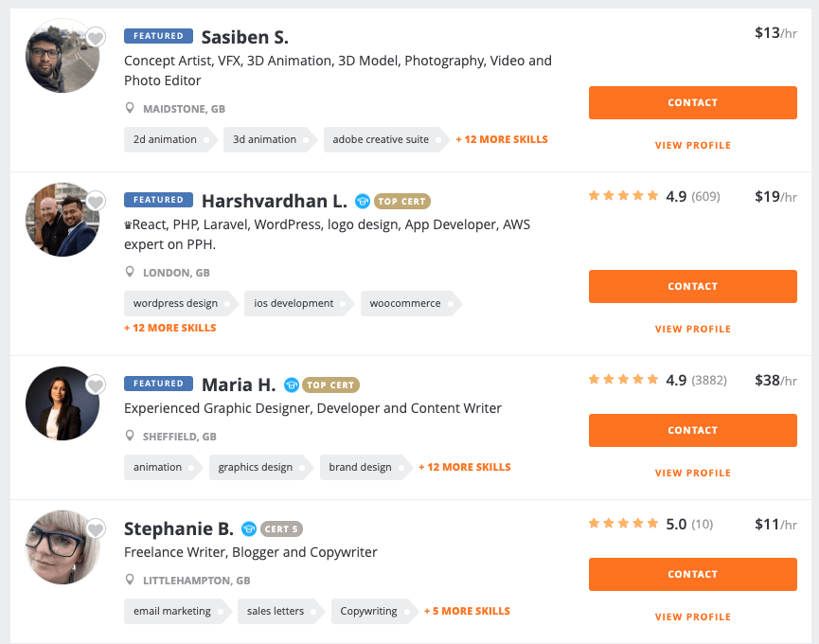Screen dimensions: 819x644
Task: Click Maria H.'s blue certification badge icon
Action: (x=292, y=385)
